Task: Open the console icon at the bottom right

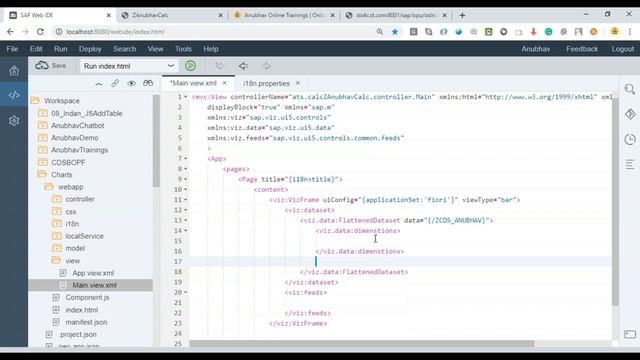Action: (630, 334)
